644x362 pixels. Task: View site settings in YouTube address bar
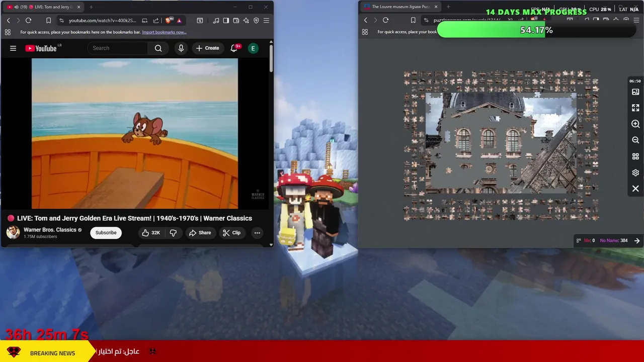pyautogui.click(x=61, y=20)
